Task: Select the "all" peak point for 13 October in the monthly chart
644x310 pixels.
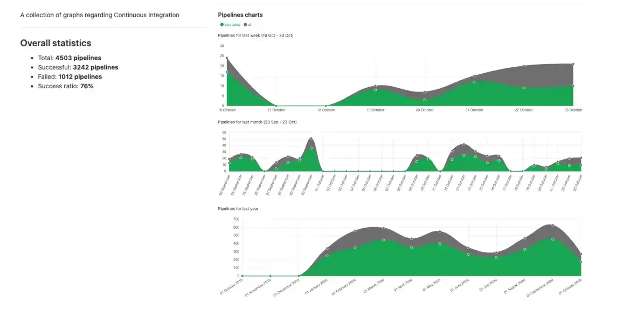Action: 463,144
